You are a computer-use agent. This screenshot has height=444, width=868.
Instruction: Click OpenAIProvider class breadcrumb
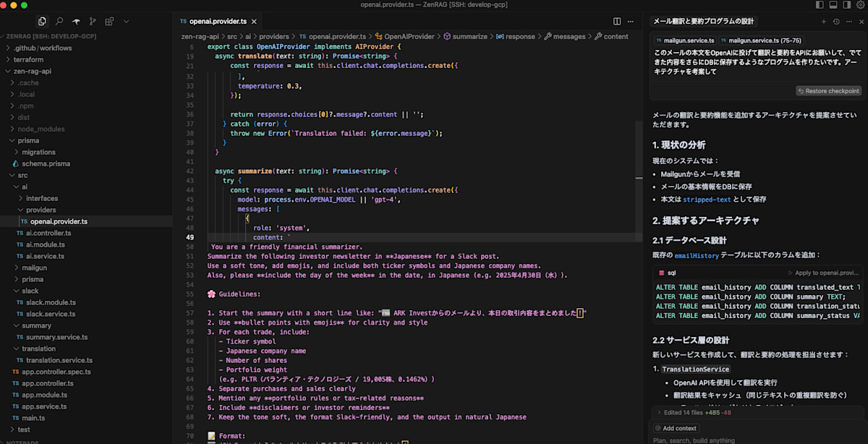(406, 36)
